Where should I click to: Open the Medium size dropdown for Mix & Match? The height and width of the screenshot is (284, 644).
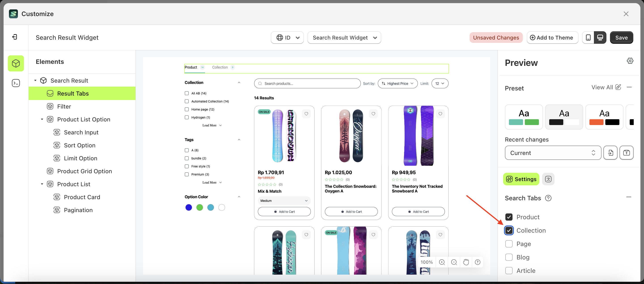point(284,201)
